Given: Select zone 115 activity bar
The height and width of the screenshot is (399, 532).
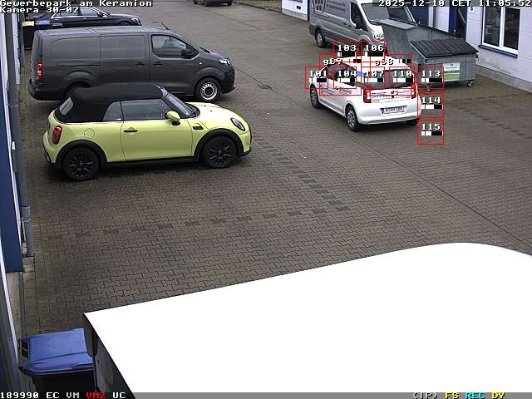Looking at the screenshot, I should click(x=431, y=132).
